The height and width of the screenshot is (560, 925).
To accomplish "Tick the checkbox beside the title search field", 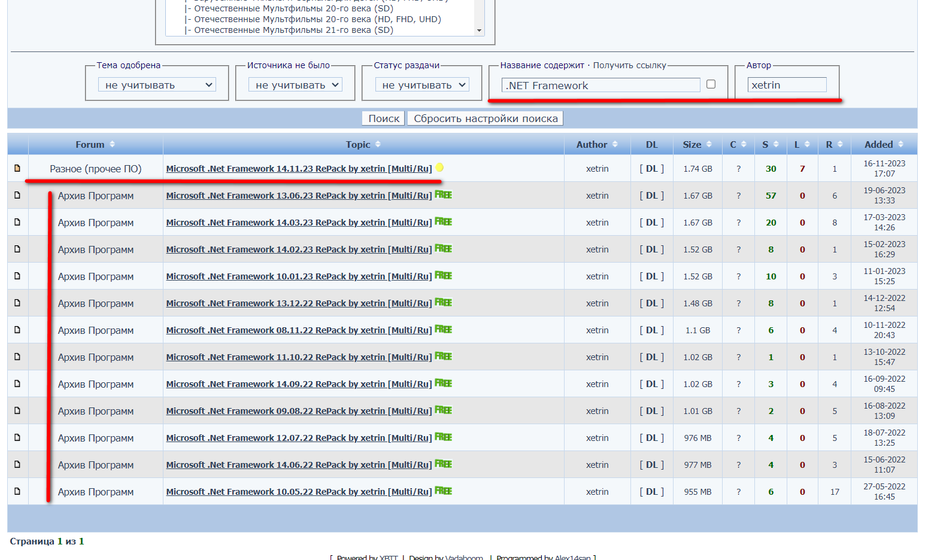I will tap(711, 84).
